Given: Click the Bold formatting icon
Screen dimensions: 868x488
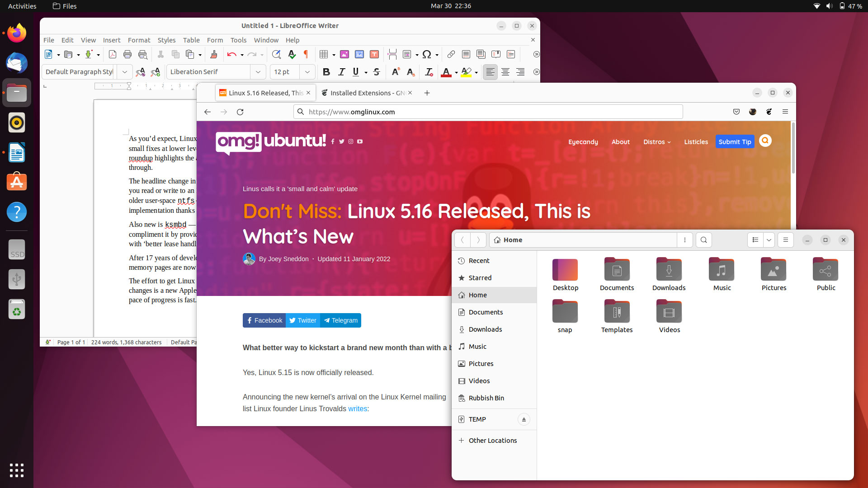Looking at the screenshot, I should [x=326, y=71].
